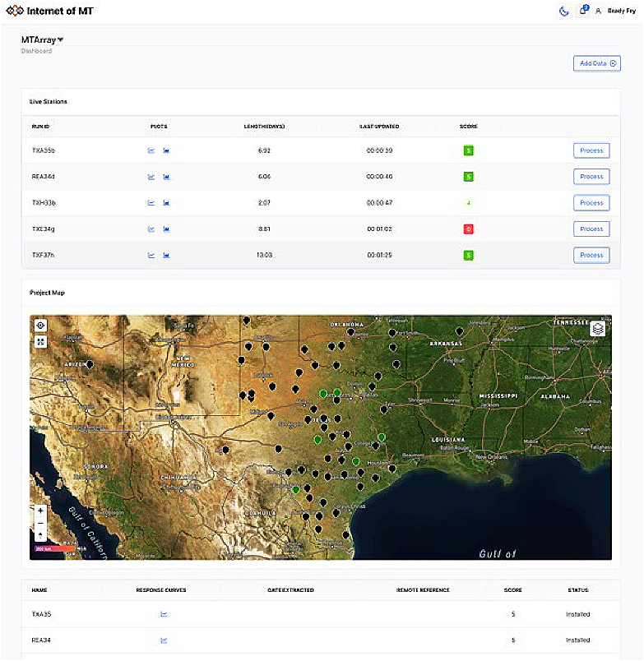
Task: Click the green score badge for REA34d
Action: pyautogui.click(x=469, y=177)
